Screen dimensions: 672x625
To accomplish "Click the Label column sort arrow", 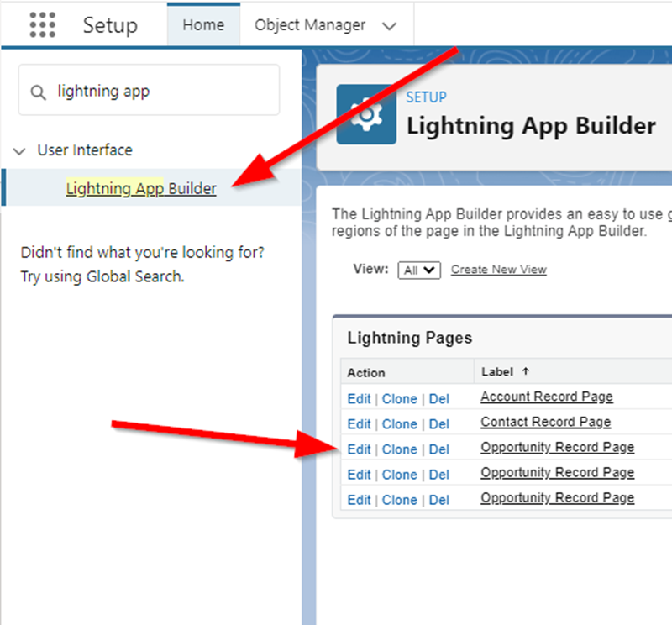I will 526,371.
